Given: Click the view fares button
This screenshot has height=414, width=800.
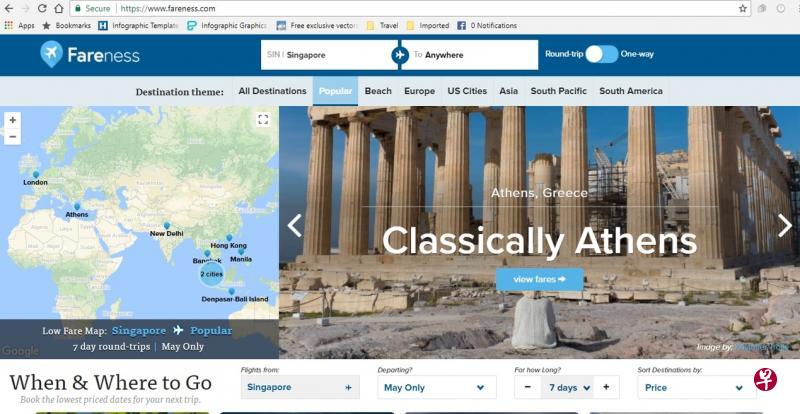Looking at the screenshot, I should (x=540, y=279).
